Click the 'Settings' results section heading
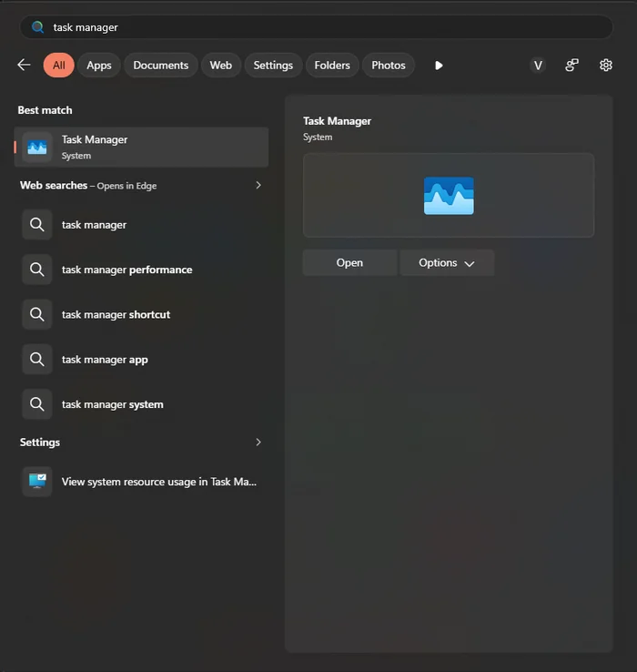The image size is (637, 672). (40, 443)
